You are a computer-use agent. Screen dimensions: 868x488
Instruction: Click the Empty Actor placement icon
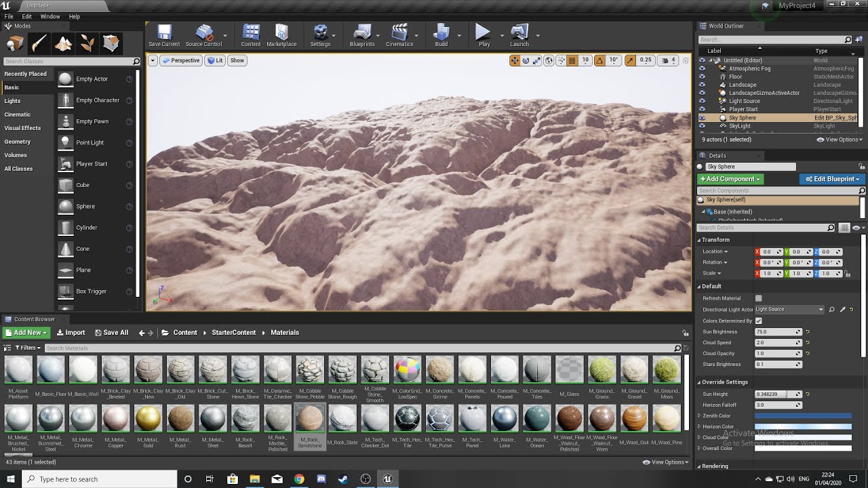[65, 79]
